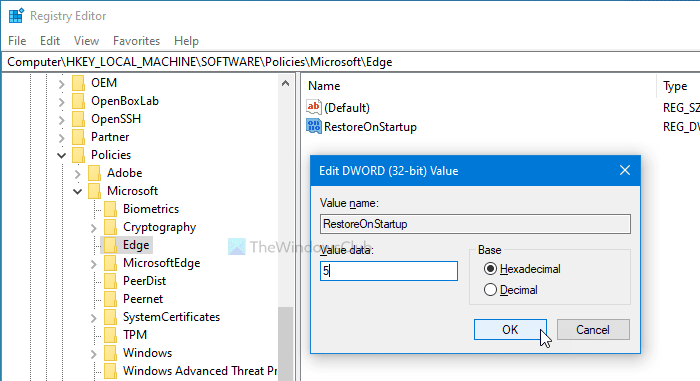The width and height of the screenshot is (700, 381).
Task: Open the View menu
Action: point(86,41)
